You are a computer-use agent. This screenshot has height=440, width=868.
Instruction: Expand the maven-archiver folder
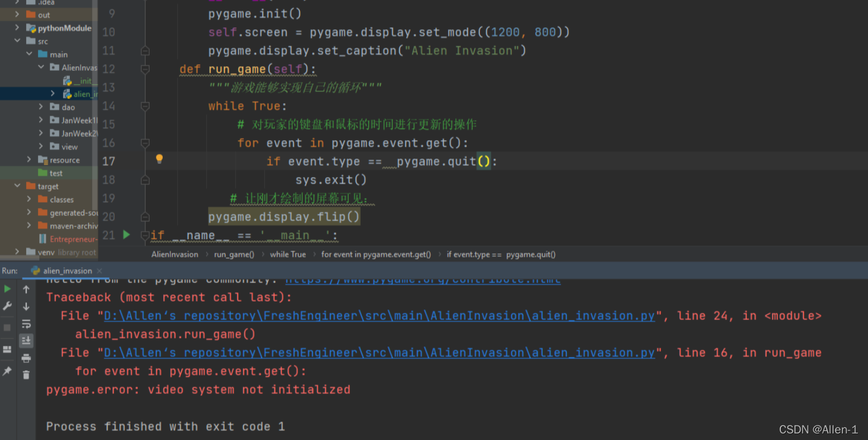29,225
